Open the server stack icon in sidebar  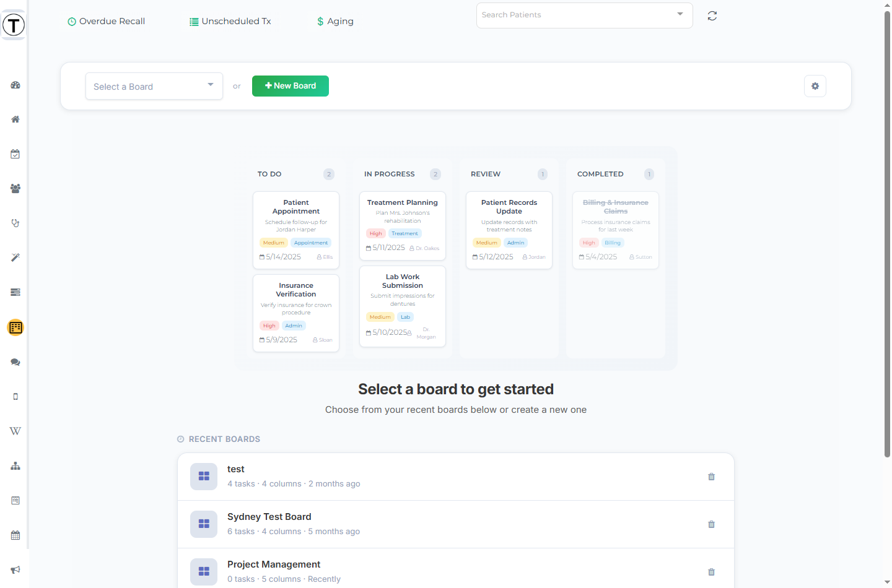(x=15, y=292)
